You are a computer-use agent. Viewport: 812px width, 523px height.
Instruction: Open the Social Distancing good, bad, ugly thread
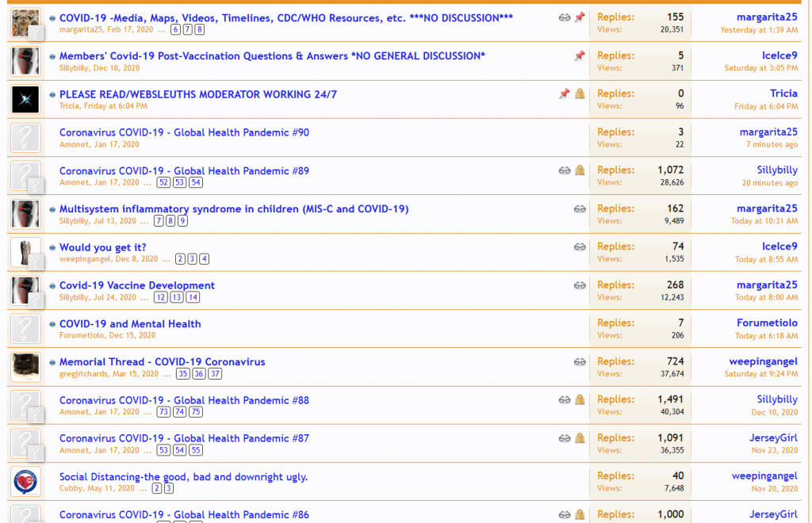coord(183,476)
